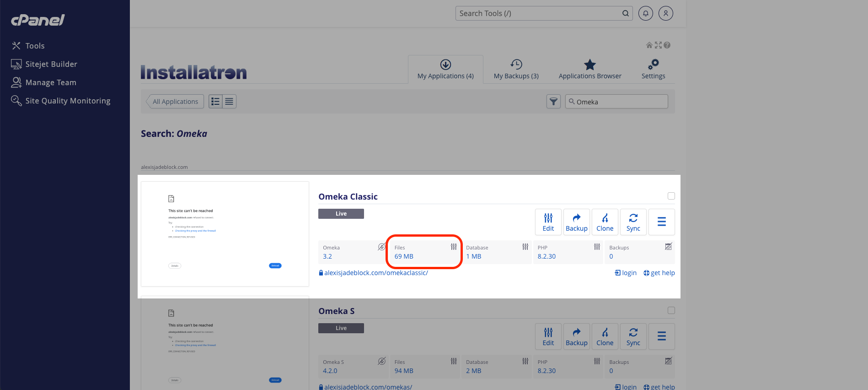Click the Omeka search filter field
Viewport: 868px width, 390px height.
(x=616, y=102)
